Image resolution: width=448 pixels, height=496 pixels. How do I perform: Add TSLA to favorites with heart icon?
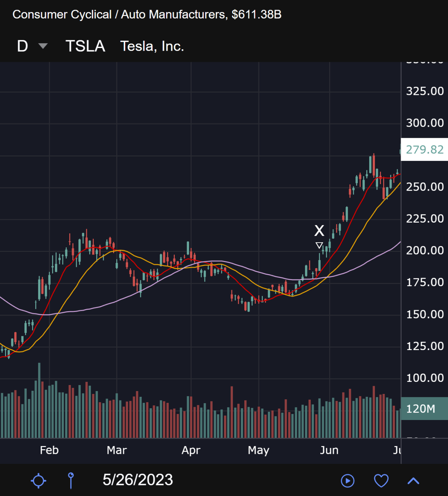click(x=381, y=481)
